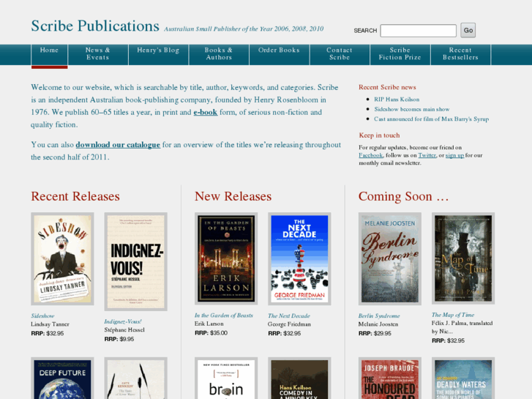Click The Map of Time title link

pyautogui.click(x=453, y=315)
